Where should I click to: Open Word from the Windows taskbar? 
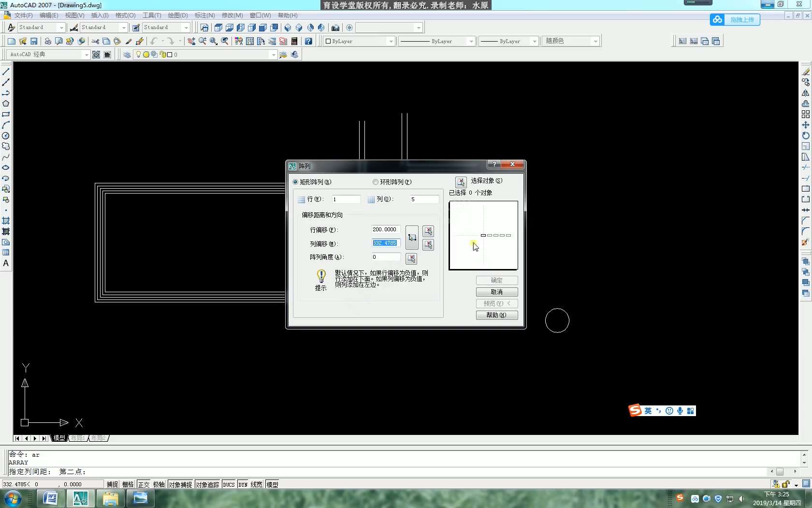(x=51, y=498)
